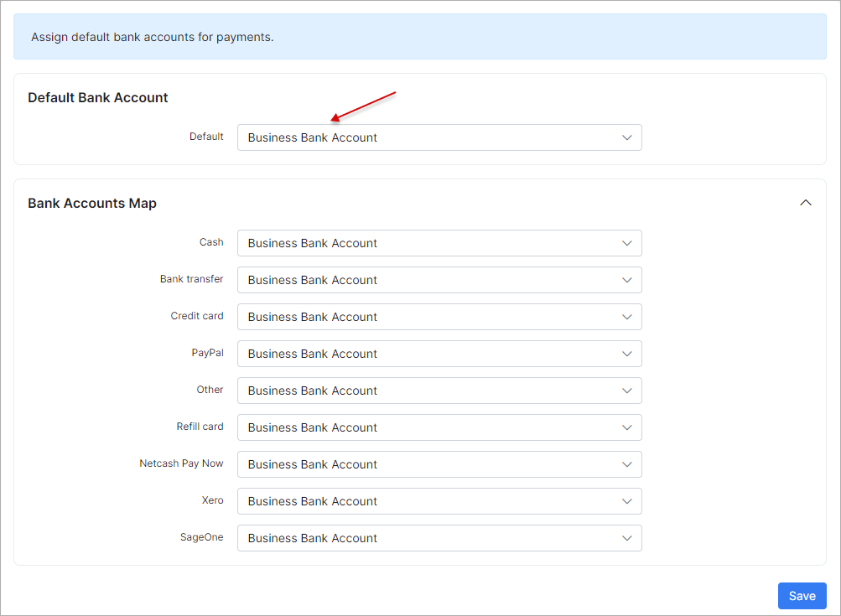Click the chevron icon beside Xero selector
841x616 pixels.
(627, 501)
